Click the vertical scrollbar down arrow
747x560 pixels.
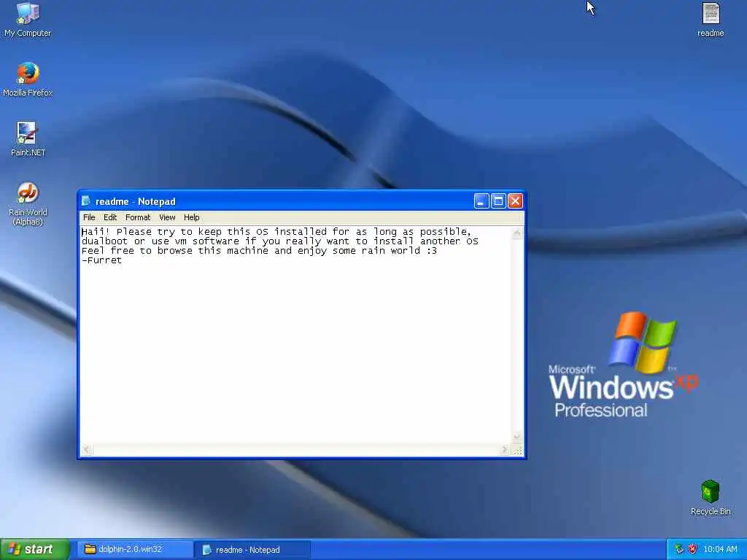coord(517,437)
